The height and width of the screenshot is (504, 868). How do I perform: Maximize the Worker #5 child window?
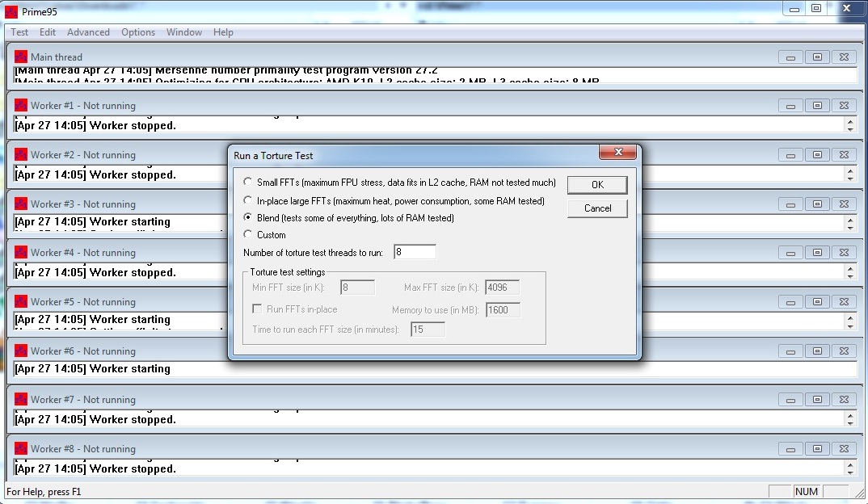click(x=817, y=302)
